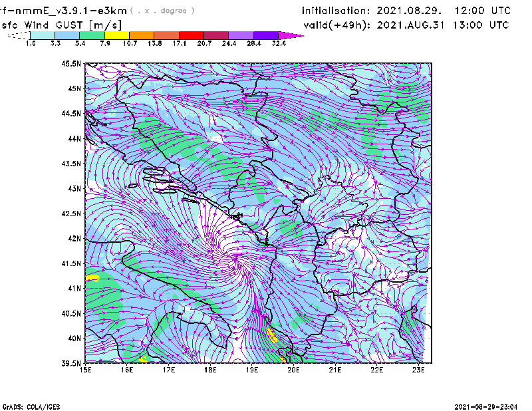
Task: Click the 23E longitude label
Action: [x=418, y=370]
